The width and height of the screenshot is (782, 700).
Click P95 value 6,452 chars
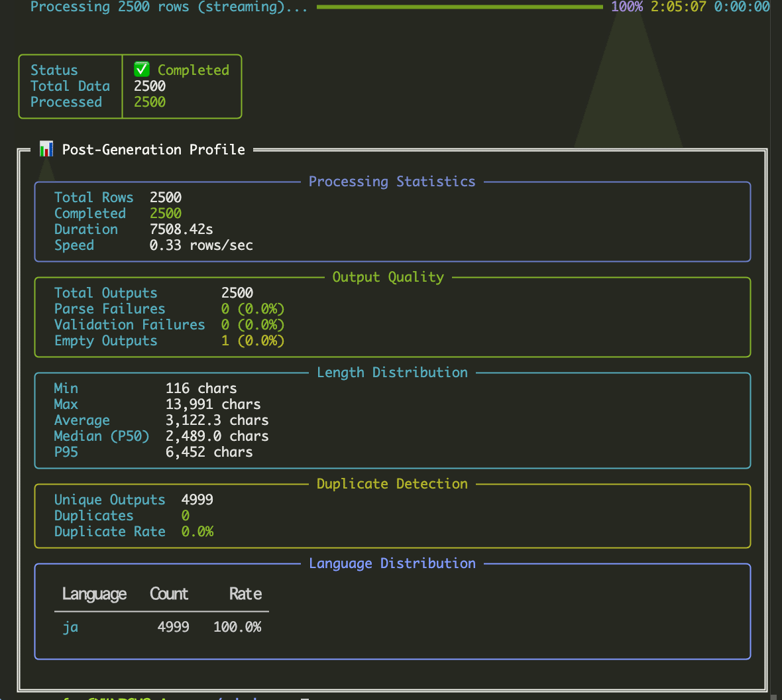coord(209,453)
